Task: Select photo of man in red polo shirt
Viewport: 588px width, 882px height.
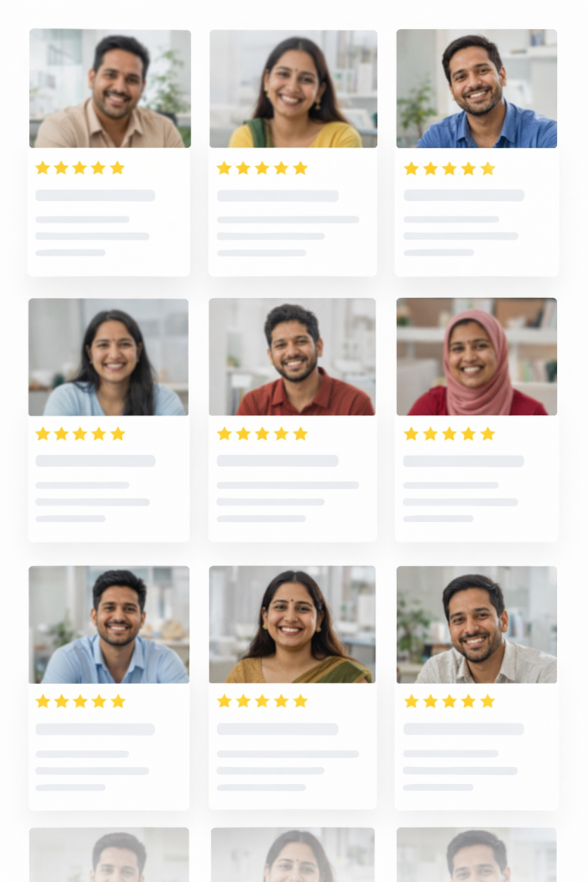Action: (293, 357)
